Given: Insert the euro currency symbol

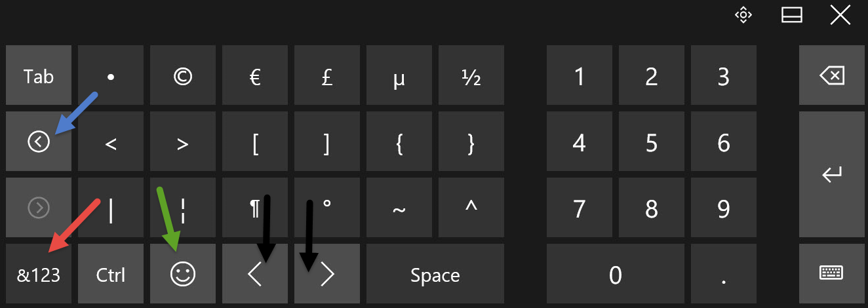Looking at the screenshot, I should point(255,75).
